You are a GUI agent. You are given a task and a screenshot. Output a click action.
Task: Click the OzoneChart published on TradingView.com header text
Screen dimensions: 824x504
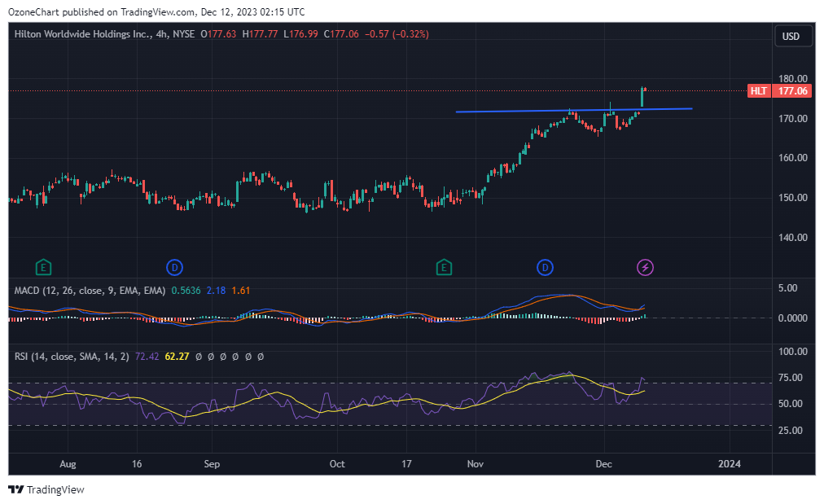[x=156, y=12]
